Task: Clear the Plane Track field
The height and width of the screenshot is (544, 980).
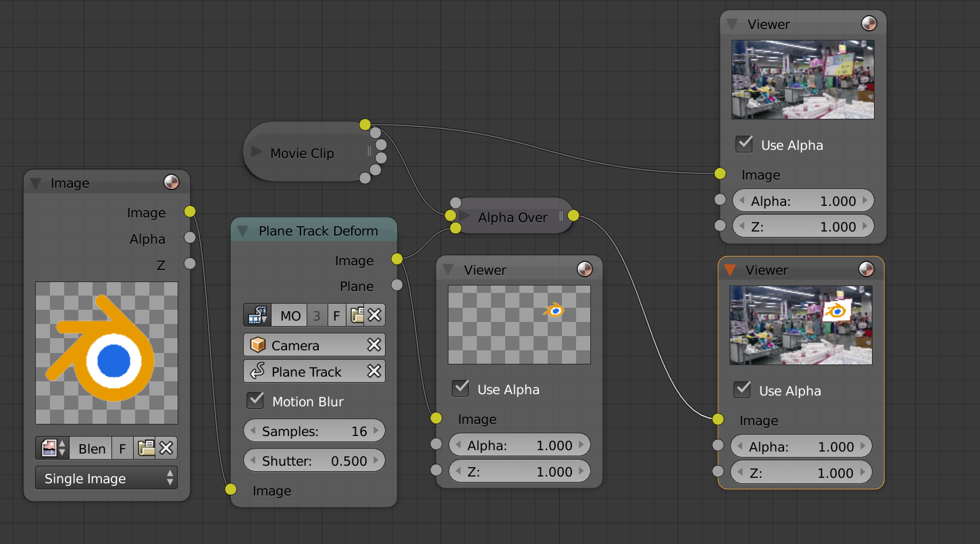Action: (373, 372)
